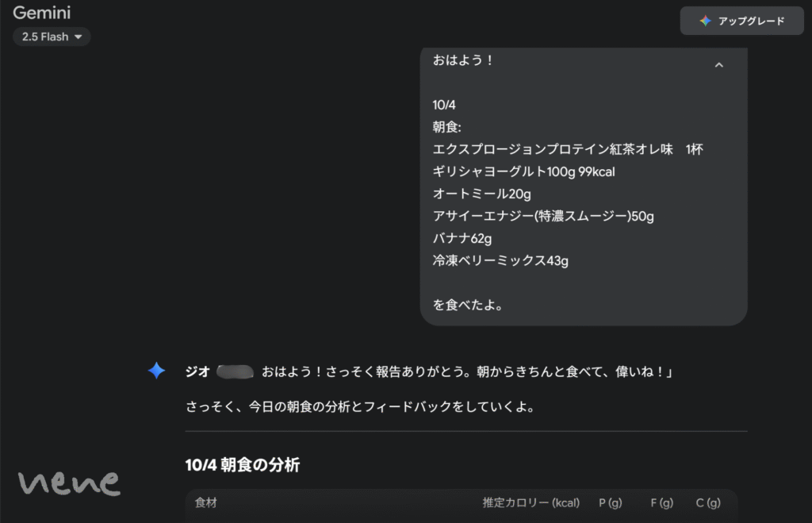Click the blue Gemini sparkle icon beside response
The image size is (812, 523).
157,371
